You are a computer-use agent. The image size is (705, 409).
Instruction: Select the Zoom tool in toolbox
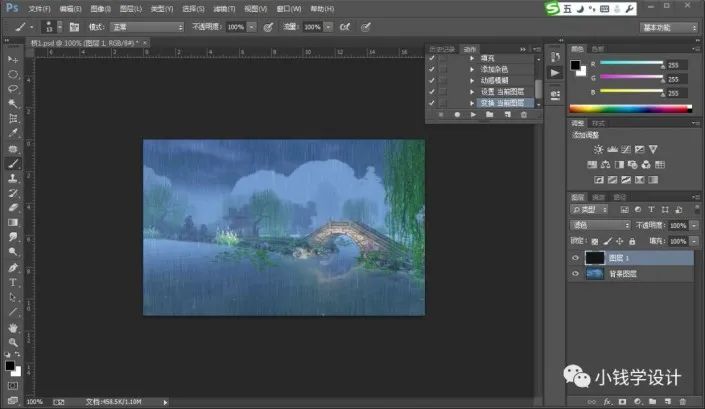pyautogui.click(x=13, y=342)
